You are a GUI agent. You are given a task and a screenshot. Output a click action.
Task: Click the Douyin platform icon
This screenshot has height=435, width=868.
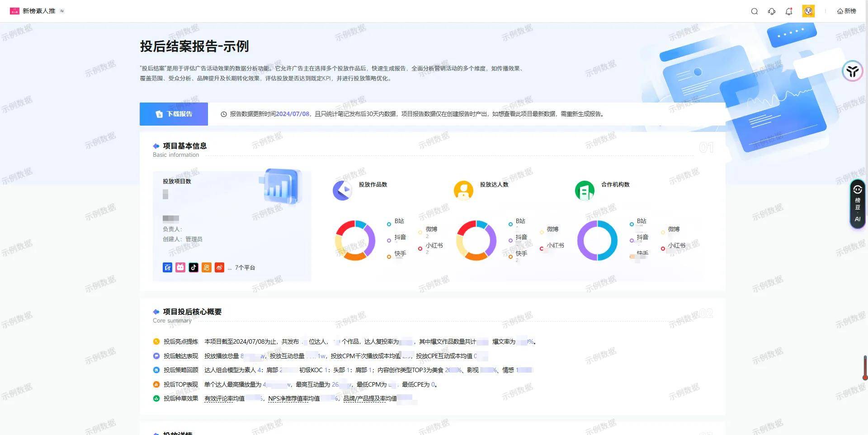[x=193, y=267]
